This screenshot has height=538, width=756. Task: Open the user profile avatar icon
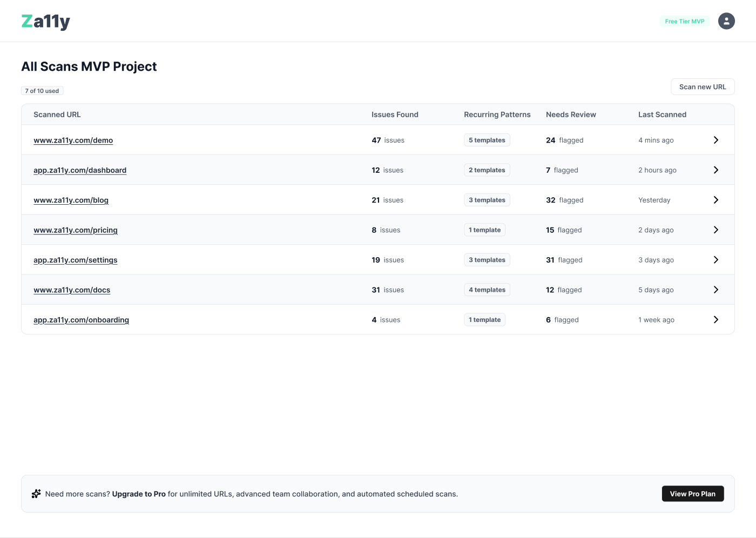click(726, 21)
